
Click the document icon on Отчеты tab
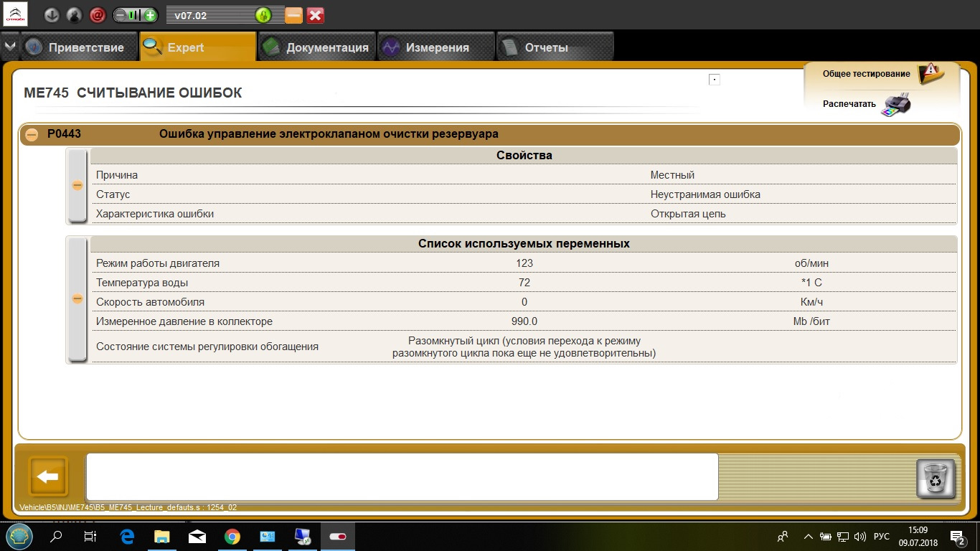509,47
